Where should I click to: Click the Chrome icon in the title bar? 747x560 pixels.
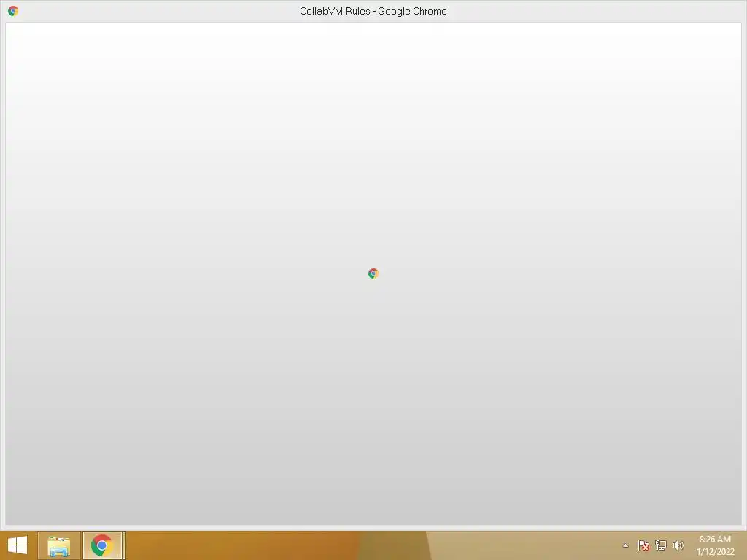(x=13, y=11)
